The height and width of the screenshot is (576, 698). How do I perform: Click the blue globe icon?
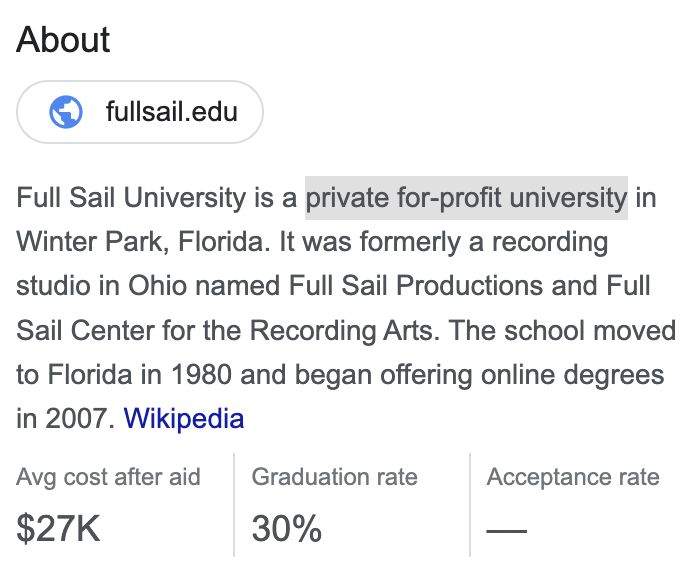click(66, 112)
